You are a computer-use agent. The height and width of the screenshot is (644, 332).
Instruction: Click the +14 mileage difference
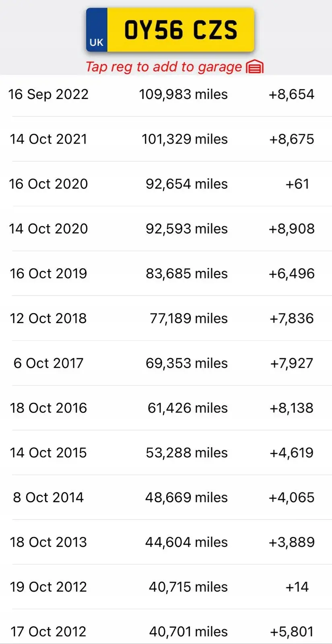point(297,587)
